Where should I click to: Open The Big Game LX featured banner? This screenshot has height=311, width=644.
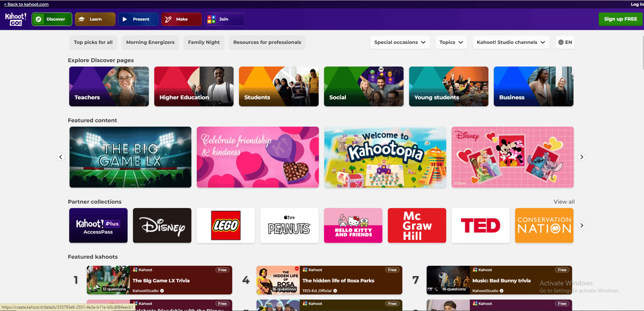130,157
